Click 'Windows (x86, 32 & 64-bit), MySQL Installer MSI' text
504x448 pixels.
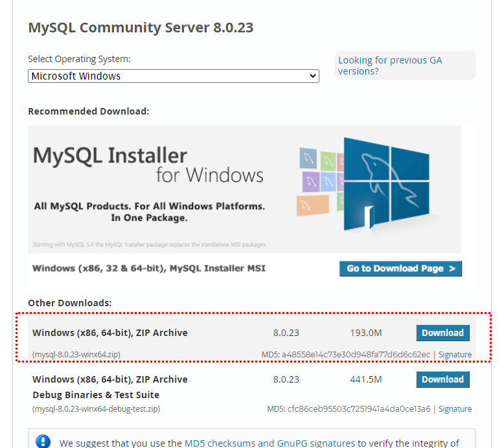coord(149,268)
